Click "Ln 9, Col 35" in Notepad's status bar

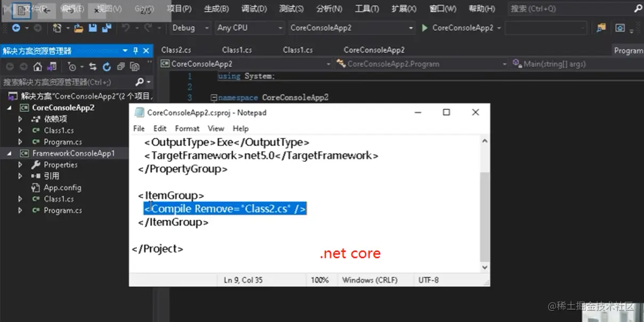(243, 280)
